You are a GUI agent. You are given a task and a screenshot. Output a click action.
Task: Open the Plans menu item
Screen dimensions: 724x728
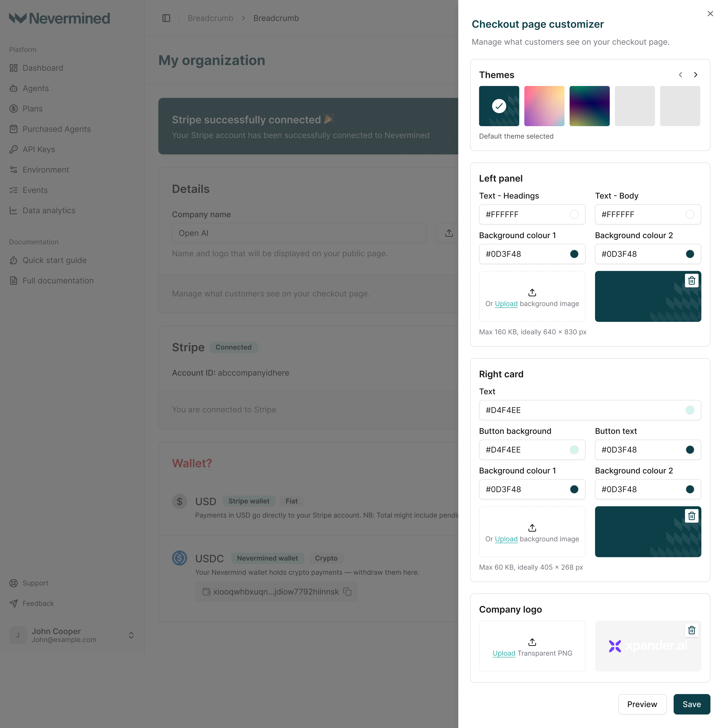click(x=32, y=108)
